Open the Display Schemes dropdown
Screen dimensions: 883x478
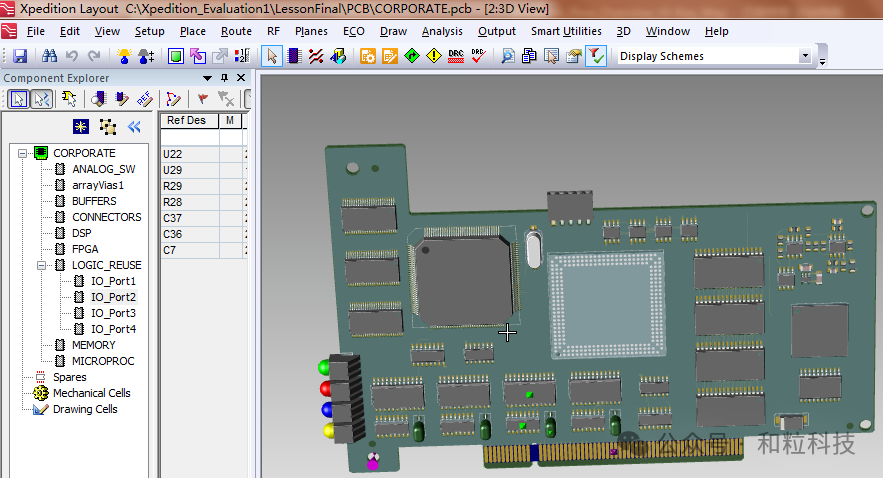(806, 57)
